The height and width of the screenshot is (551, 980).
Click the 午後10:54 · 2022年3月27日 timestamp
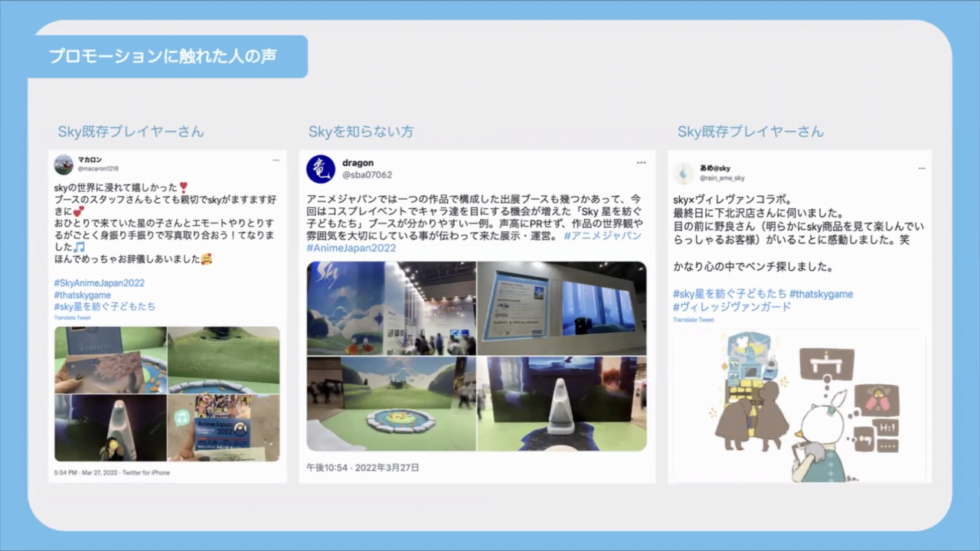click(x=363, y=468)
